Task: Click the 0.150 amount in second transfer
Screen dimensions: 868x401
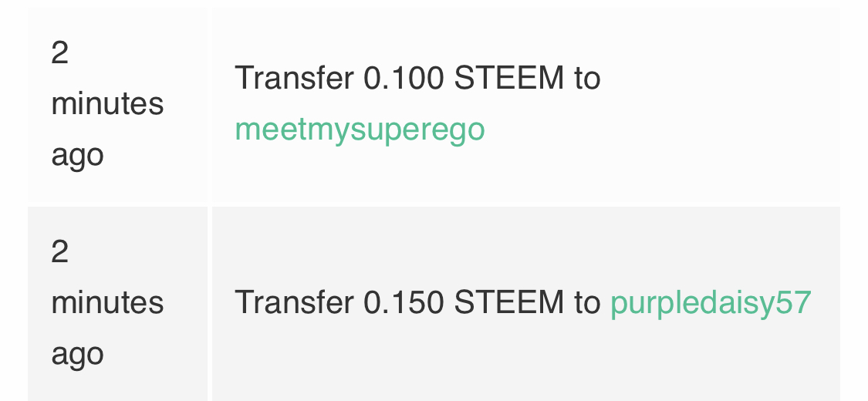Action: 404,303
